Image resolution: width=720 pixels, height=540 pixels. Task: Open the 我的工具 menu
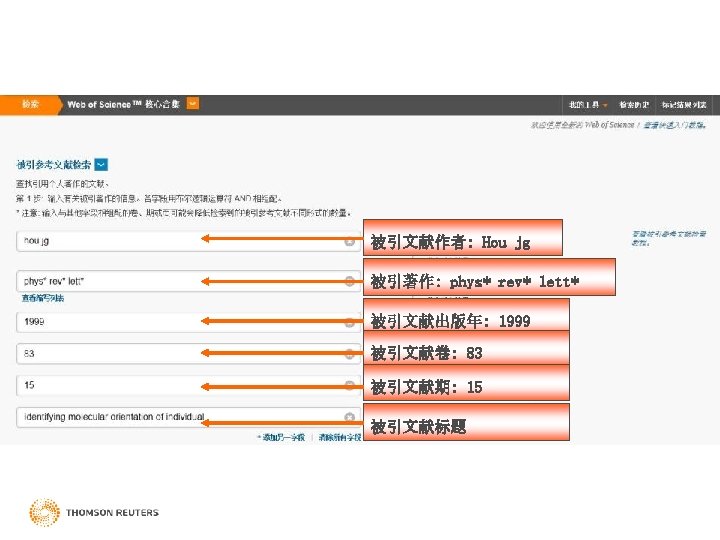click(587, 105)
